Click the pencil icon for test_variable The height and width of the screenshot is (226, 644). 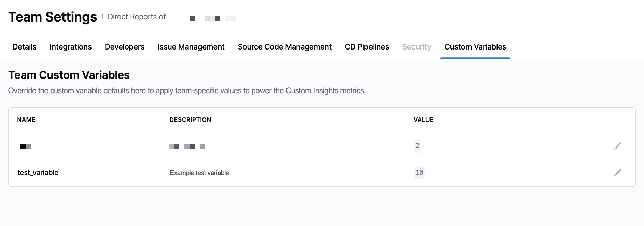click(x=617, y=173)
